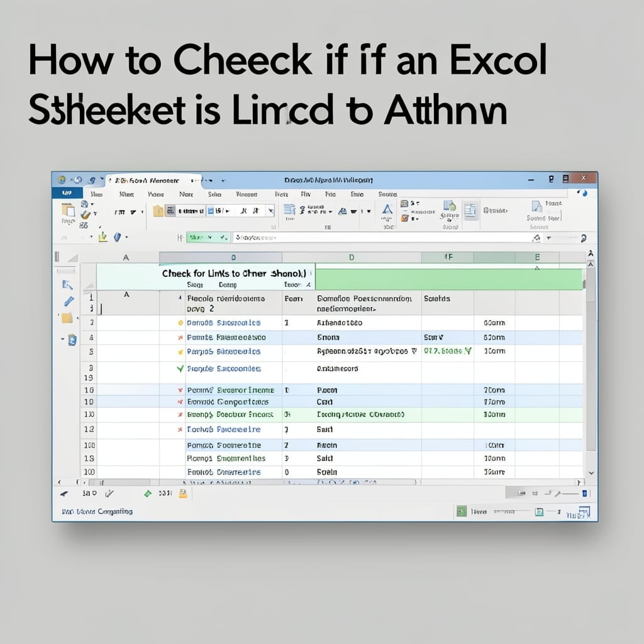Image resolution: width=644 pixels, height=644 pixels.
Task: Open the quick access toolbar customize arrow
Action: pos(102,179)
